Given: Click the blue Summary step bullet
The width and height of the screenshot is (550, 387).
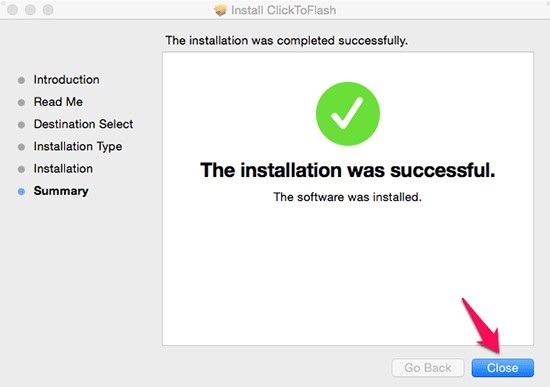Looking at the screenshot, I should pyautogui.click(x=21, y=192).
